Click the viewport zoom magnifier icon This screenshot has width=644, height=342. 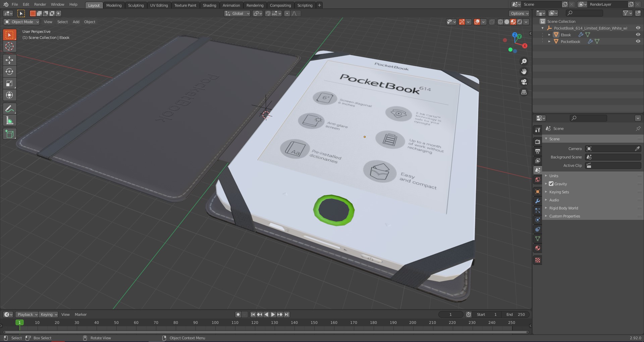[524, 61]
